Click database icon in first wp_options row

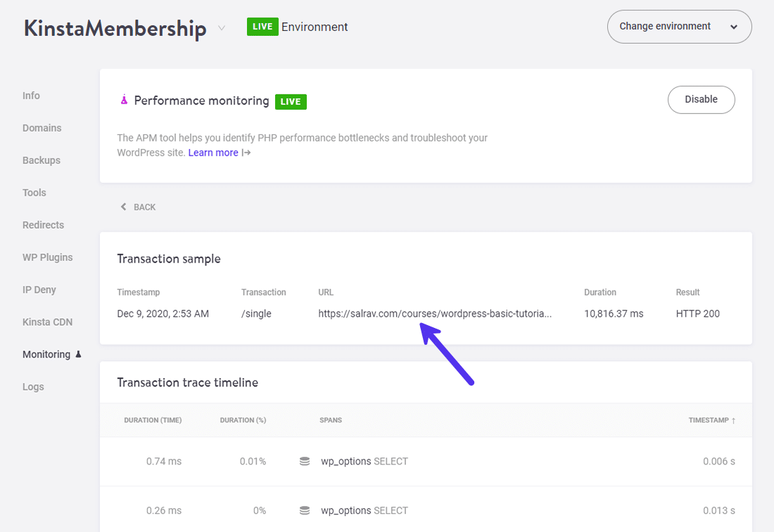[x=305, y=462]
